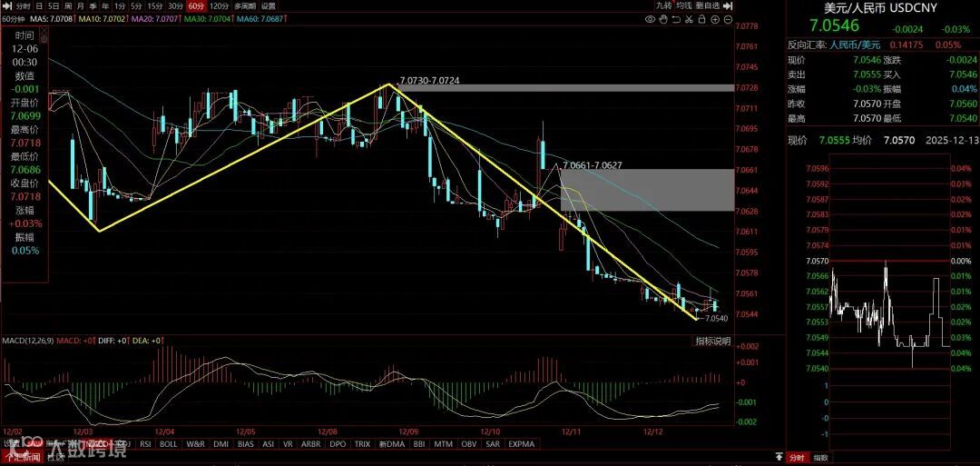
Task: Click the MA5: 7.0708 label
Action: pos(51,19)
